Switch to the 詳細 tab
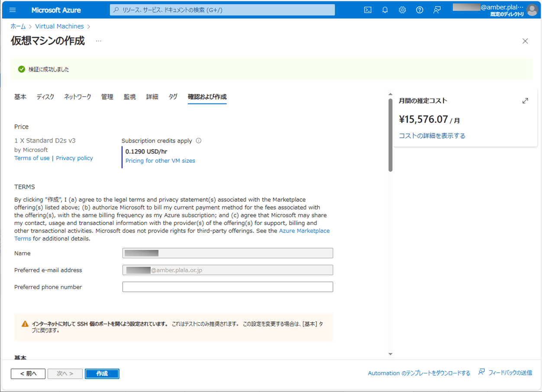Viewport: 542px width, 392px height. tap(152, 97)
